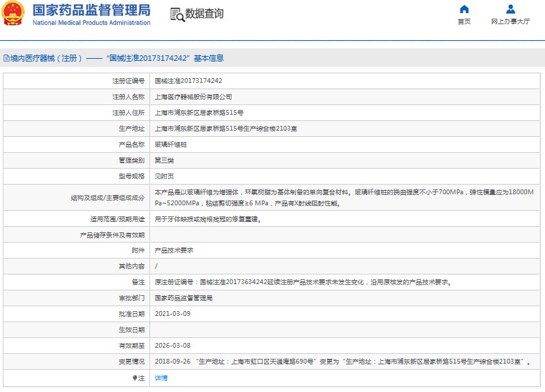Open the 网上办事大厅 text link

(510, 22)
